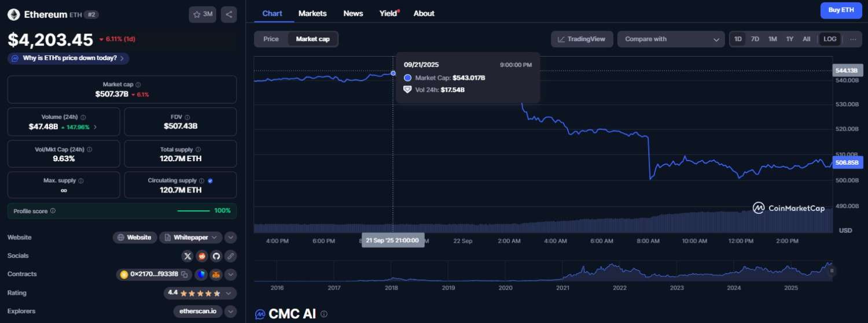
Task: Expand more Contracts chevron
Action: point(230,274)
